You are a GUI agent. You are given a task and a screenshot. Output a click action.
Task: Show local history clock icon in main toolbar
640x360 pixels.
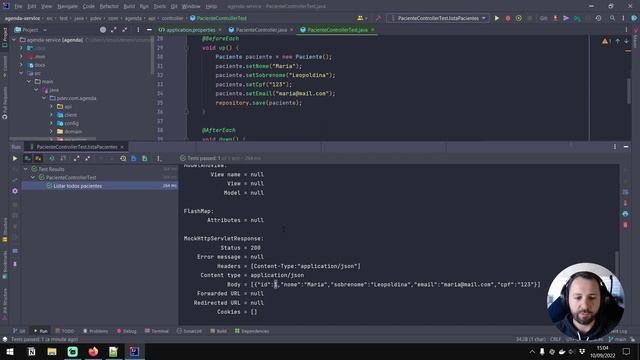tap(598, 18)
